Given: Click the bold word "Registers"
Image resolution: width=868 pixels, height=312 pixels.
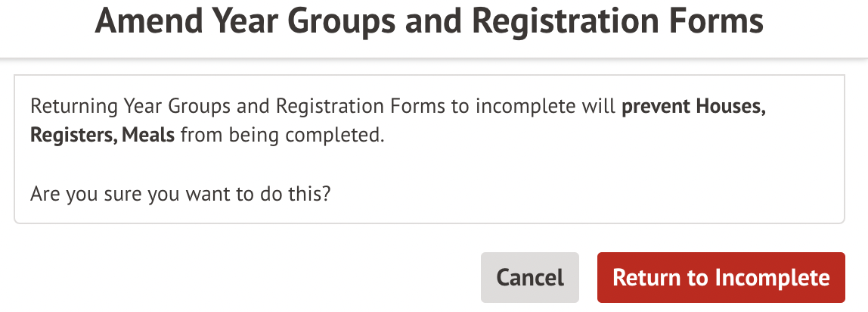Looking at the screenshot, I should point(73,136).
